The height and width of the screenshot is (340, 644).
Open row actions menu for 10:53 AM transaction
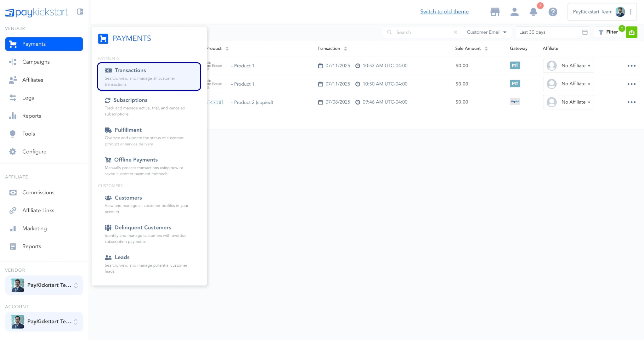click(631, 66)
